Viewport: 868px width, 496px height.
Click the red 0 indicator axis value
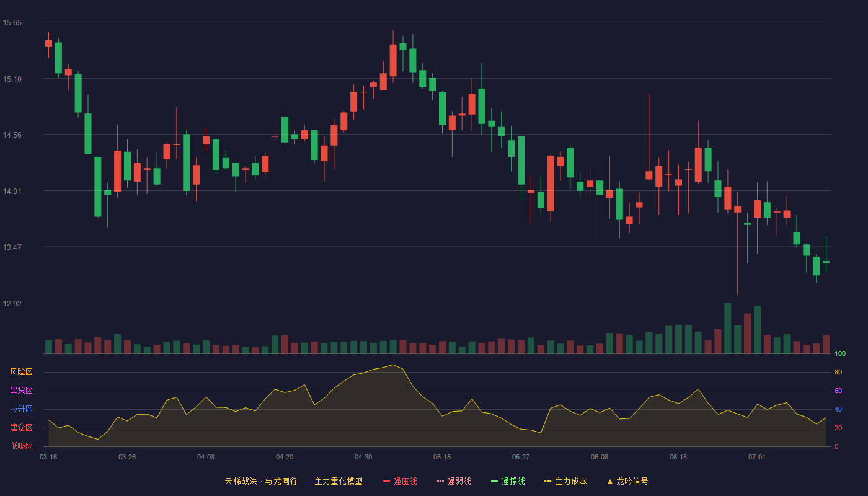point(836,446)
